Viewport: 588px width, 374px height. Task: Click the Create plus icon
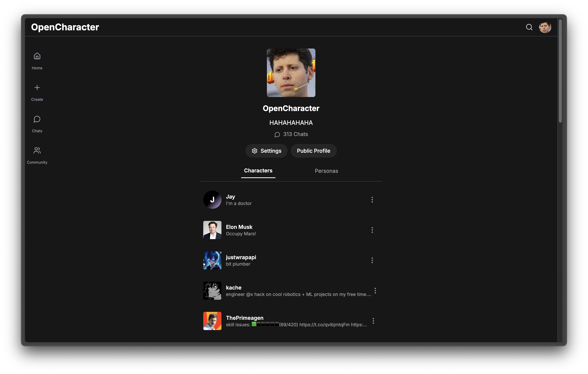pyautogui.click(x=37, y=88)
